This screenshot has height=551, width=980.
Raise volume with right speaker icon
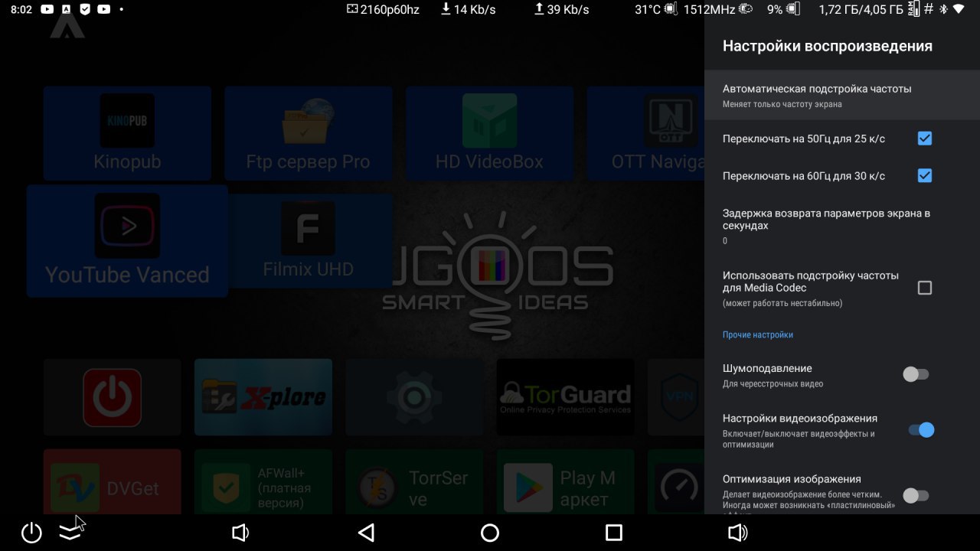(x=738, y=533)
